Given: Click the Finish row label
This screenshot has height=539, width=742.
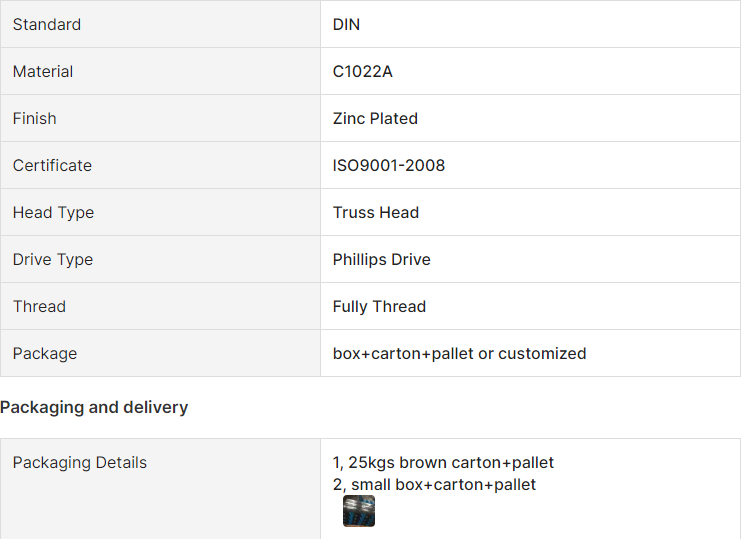Looking at the screenshot, I should coord(35,118).
